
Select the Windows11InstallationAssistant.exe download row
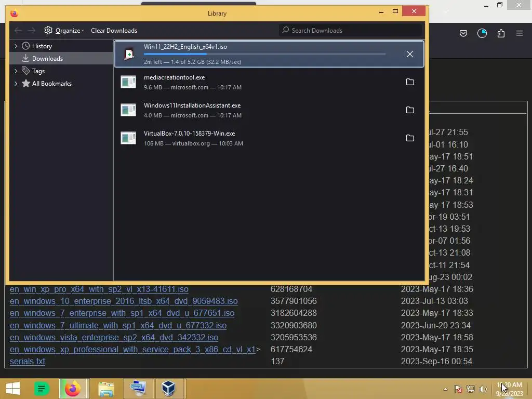click(269, 110)
